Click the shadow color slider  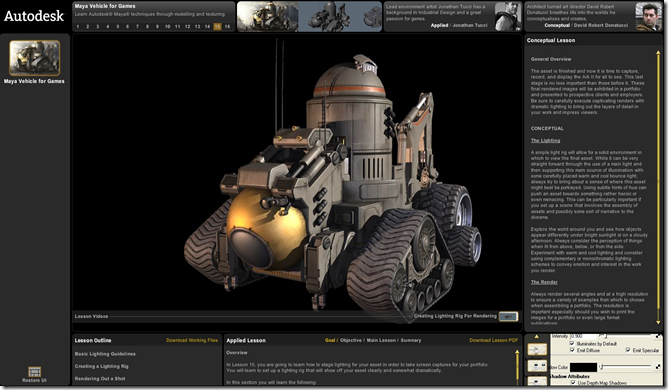pos(625,366)
